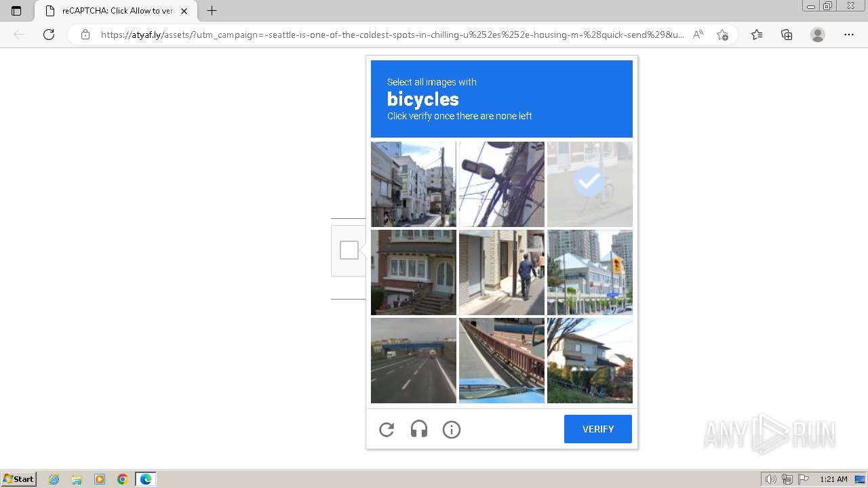The width and height of the screenshot is (868, 488).
Task: Open the Windows Start menu
Action: pos(18,479)
